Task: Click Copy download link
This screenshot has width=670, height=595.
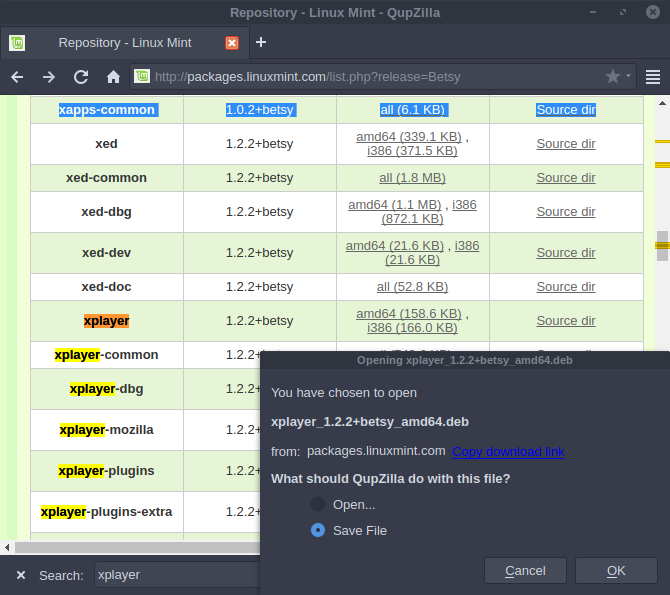Action: click(508, 452)
